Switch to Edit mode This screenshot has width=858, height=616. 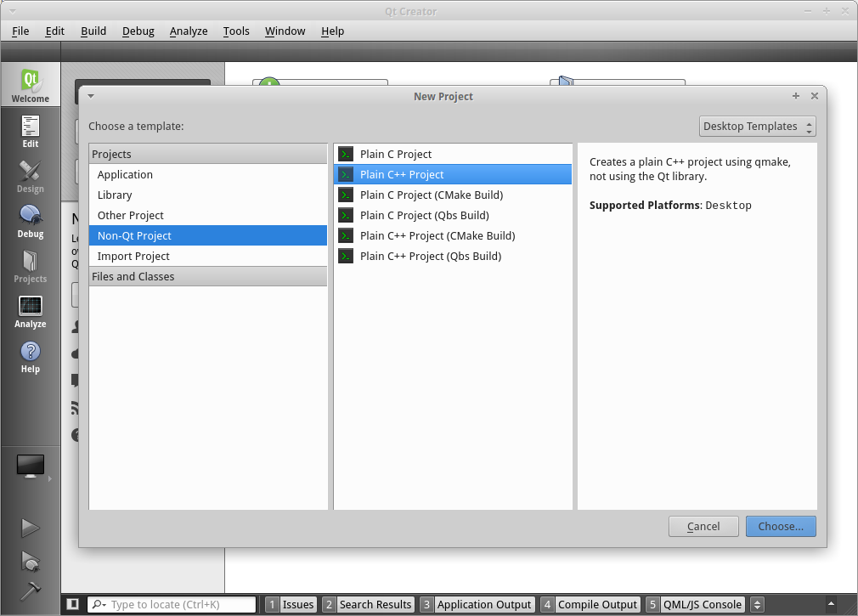tap(31, 132)
